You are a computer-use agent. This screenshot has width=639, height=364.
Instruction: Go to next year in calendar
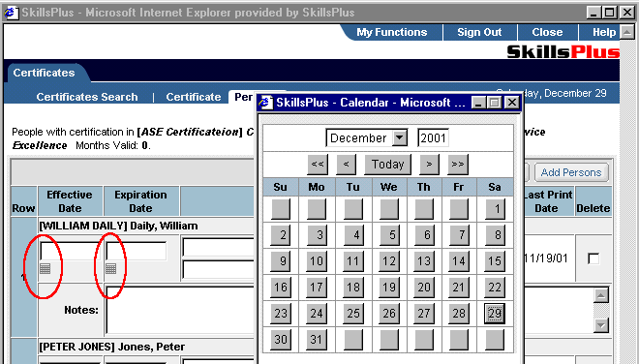[458, 165]
